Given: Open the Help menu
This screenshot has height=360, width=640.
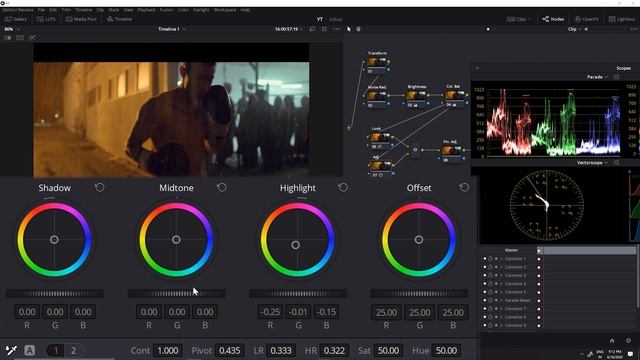Looking at the screenshot, I should pyautogui.click(x=245, y=9).
